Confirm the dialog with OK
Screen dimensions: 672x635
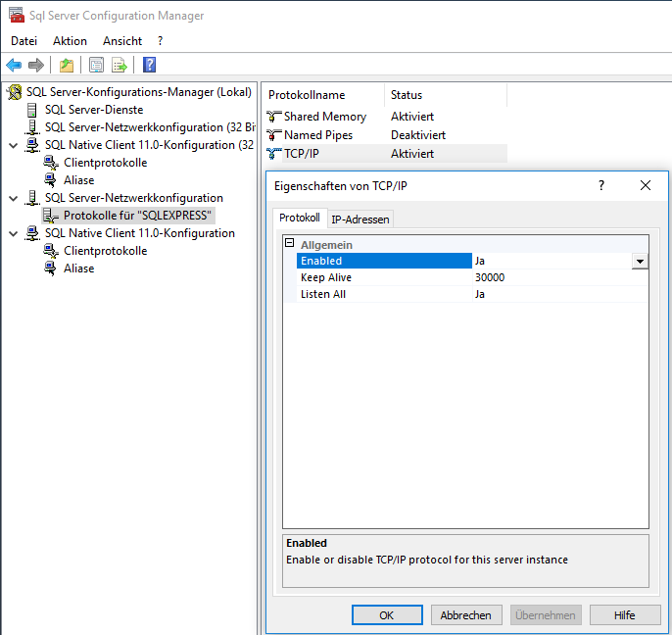pos(386,615)
